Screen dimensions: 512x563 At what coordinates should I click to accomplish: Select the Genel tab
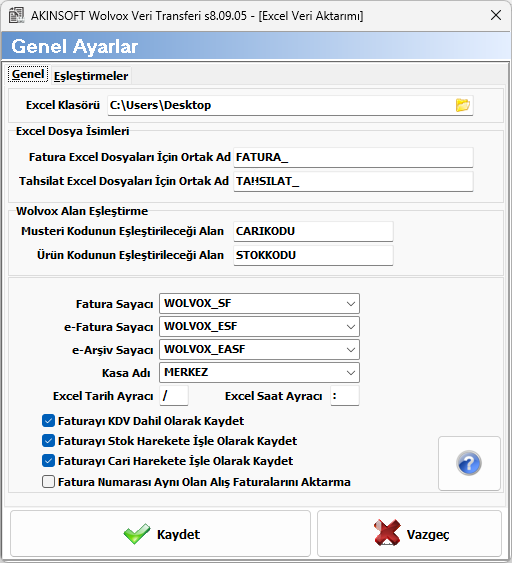click(28, 74)
